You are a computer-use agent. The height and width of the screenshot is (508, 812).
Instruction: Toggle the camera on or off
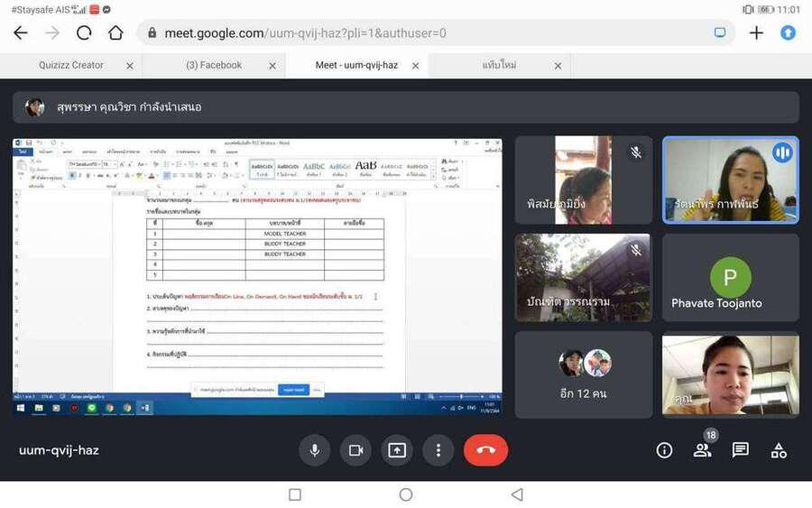click(x=355, y=450)
